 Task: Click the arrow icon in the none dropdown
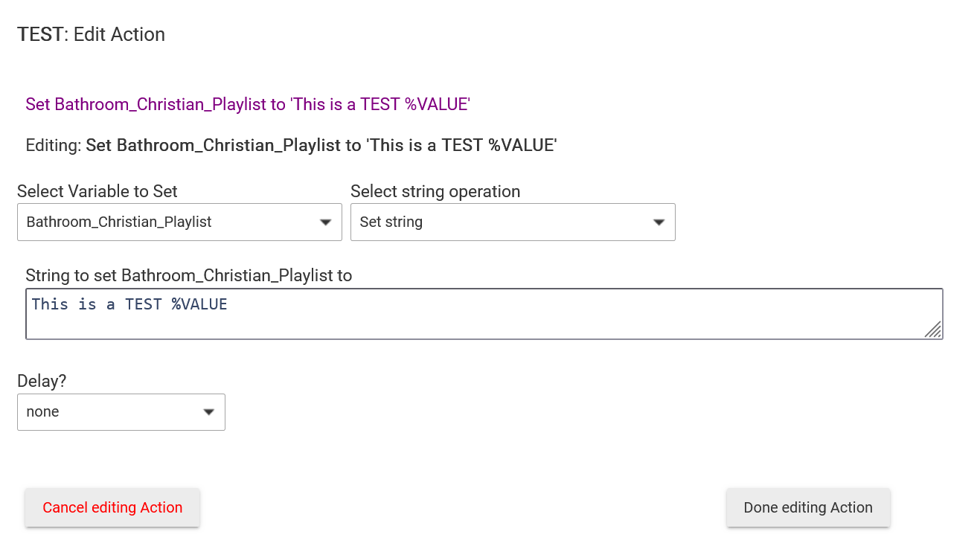click(209, 412)
